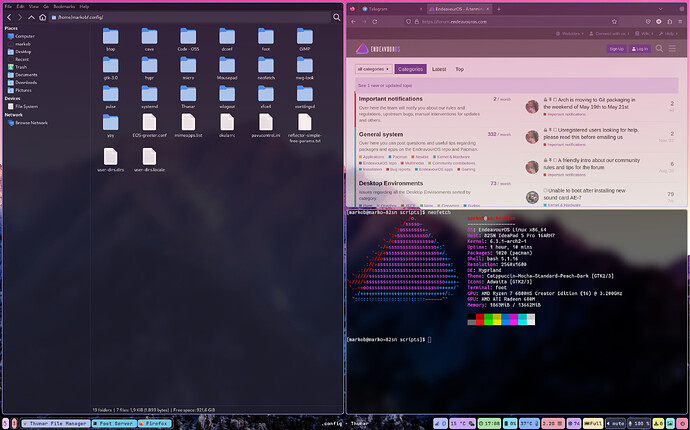Select the mimeapps.list file
Screen dimensions: 690x430
point(188,125)
